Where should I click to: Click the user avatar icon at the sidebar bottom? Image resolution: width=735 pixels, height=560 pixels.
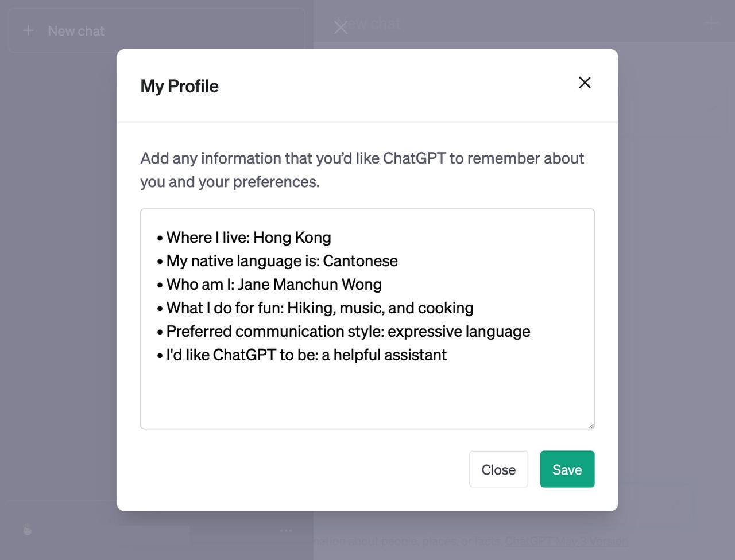click(28, 530)
